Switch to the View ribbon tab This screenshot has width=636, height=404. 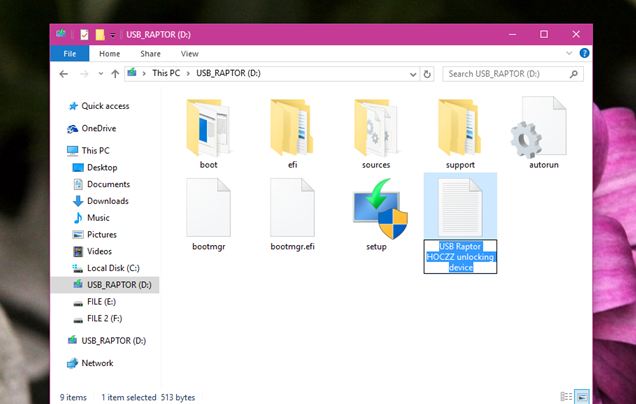tap(189, 54)
